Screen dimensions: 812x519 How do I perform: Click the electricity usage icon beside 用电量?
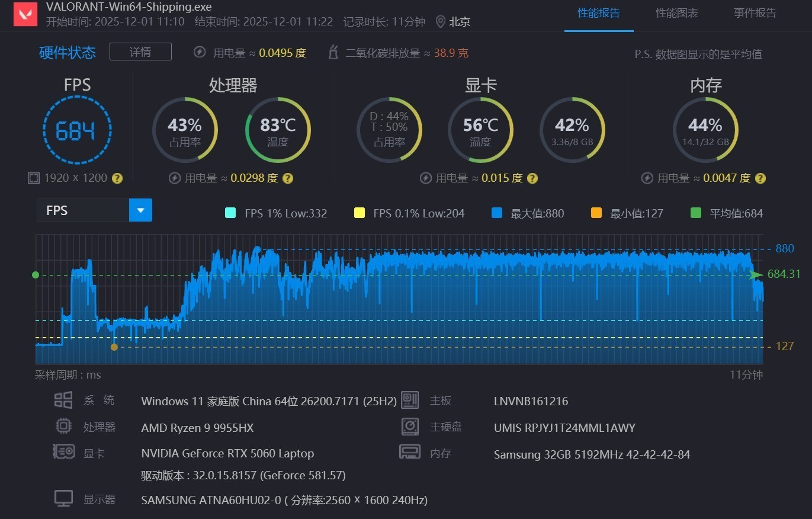click(x=200, y=52)
